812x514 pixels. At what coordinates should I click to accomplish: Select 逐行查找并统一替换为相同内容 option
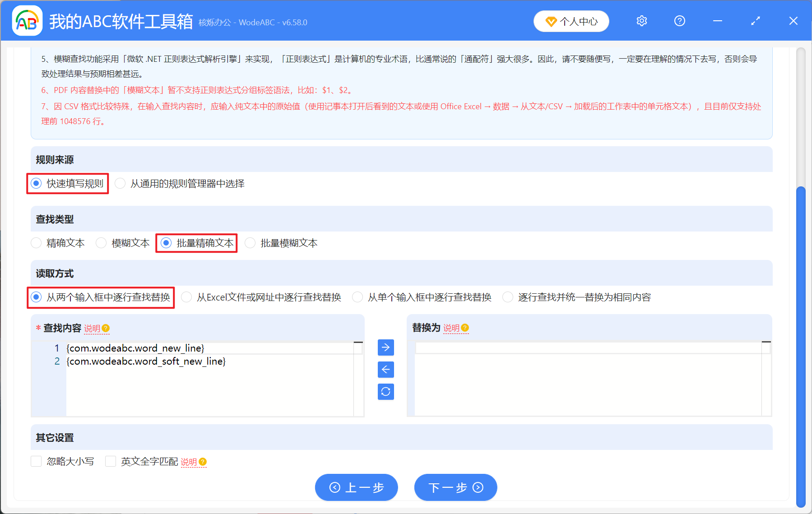coord(508,297)
